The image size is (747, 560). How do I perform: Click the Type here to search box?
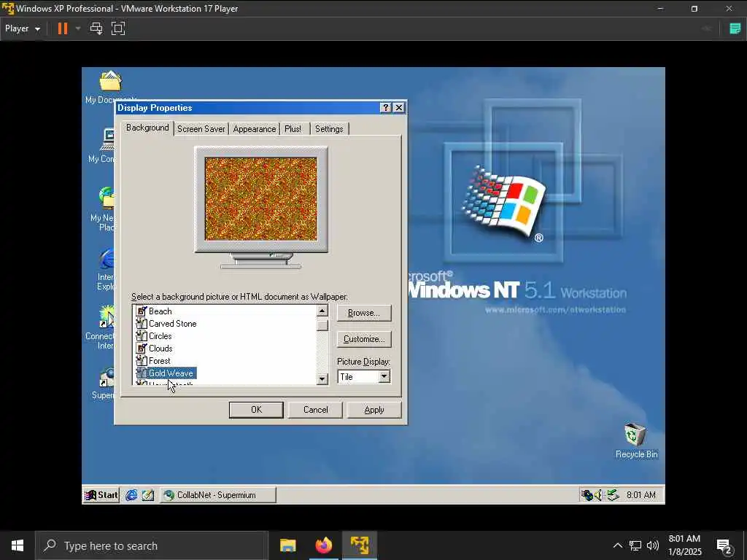(x=152, y=545)
